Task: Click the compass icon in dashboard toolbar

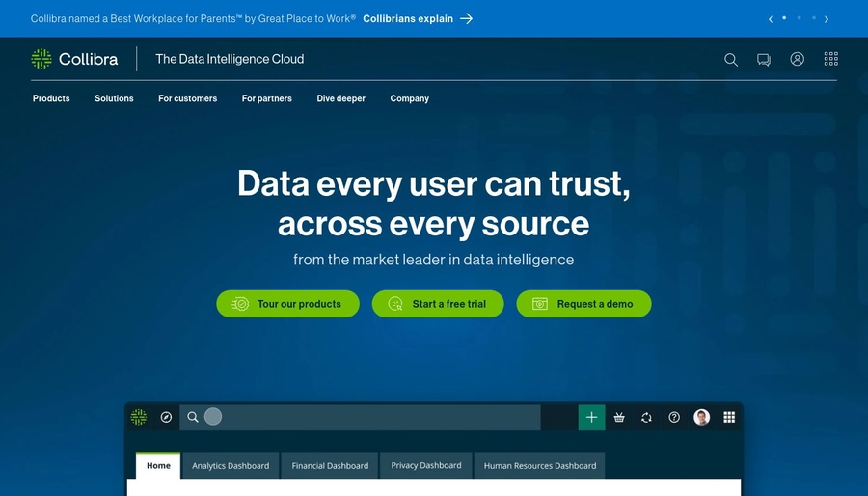Action: click(166, 417)
